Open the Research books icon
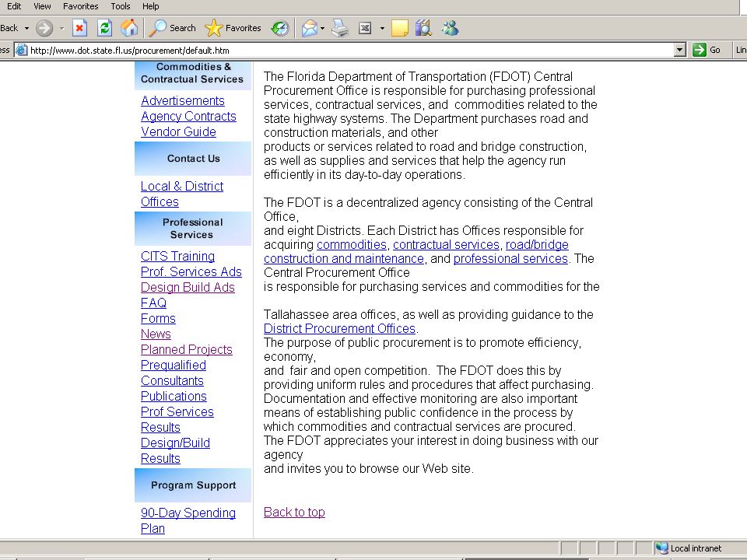747x560 pixels. [x=423, y=28]
